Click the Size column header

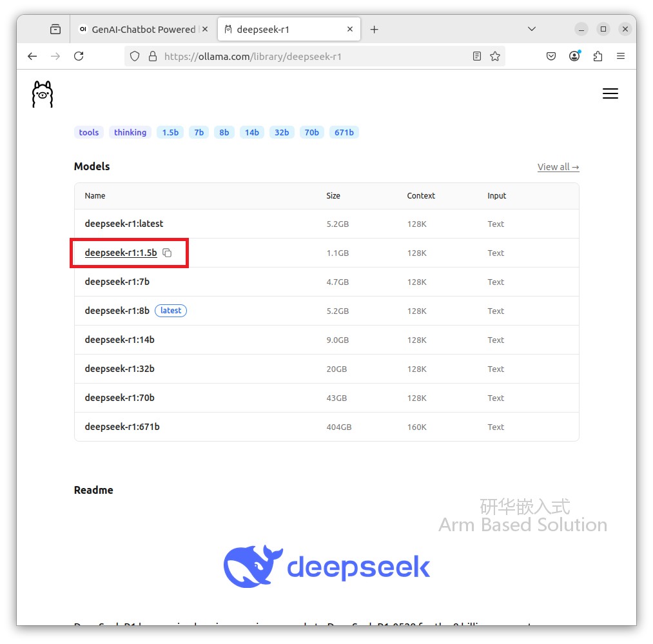tap(333, 196)
